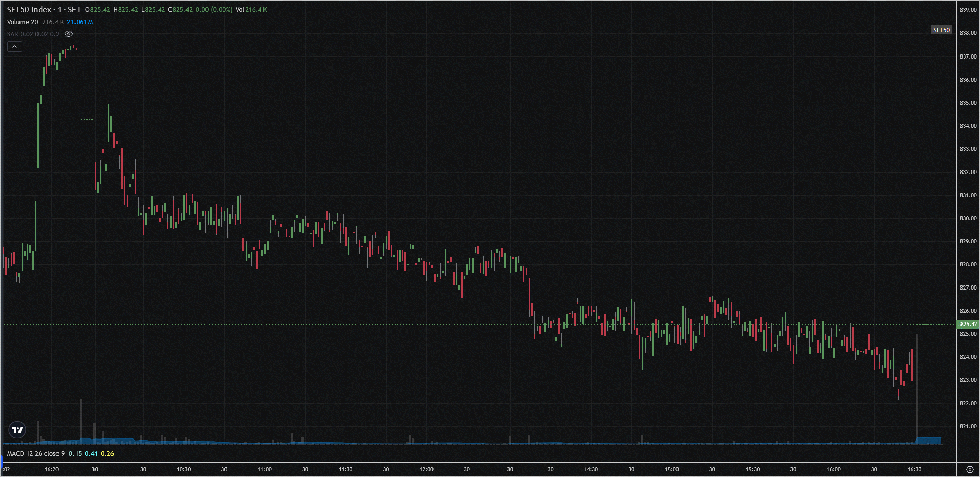The image size is (980, 477).
Task: Click the 14:30 time axis label
Action: [x=591, y=469]
